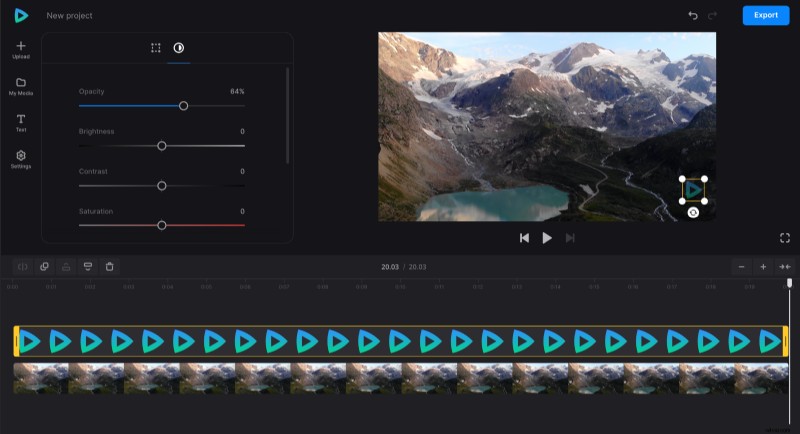Screen dimensions: 800x434
Task: Skip to the previous clip
Action: pos(524,238)
